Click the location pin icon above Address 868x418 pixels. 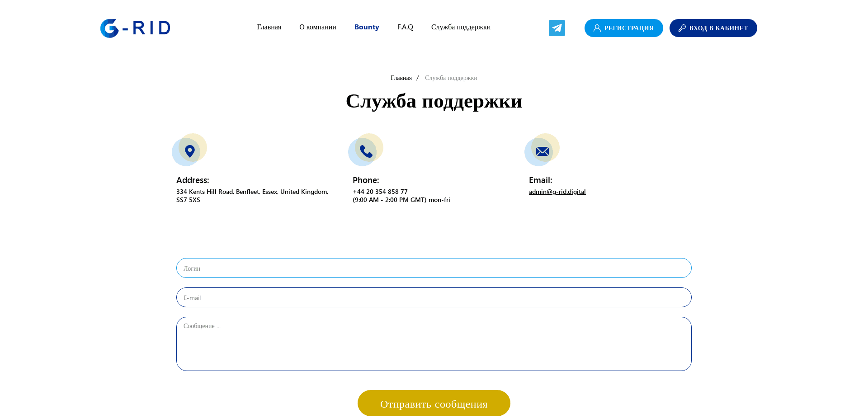[x=189, y=151]
